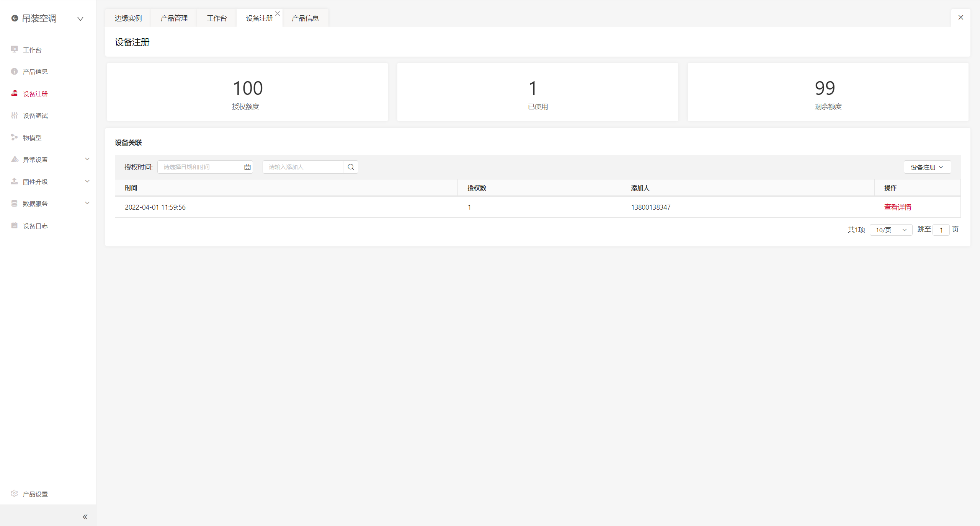Click the back arrow icon beside 吊装空调
The width and height of the screenshot is (980, 526).
(15, 18)
